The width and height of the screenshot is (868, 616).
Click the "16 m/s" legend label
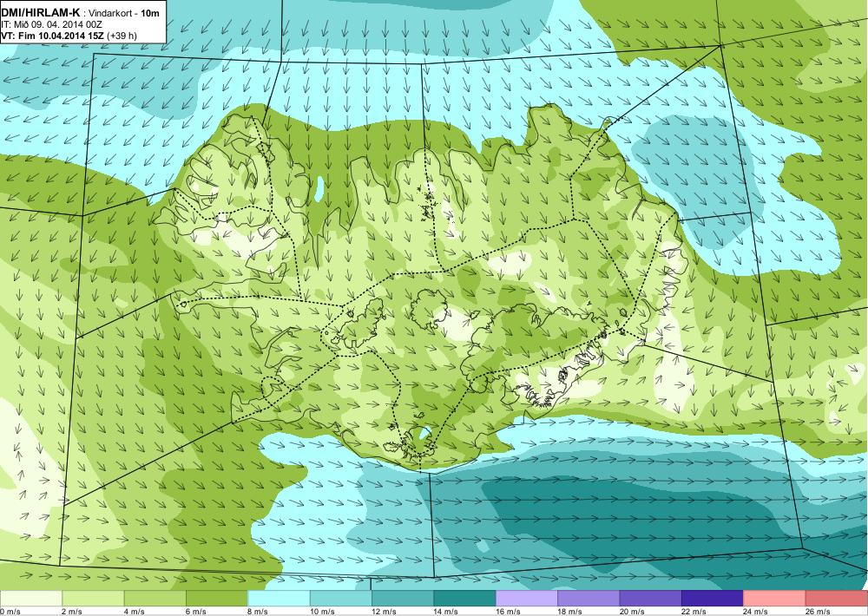pos(508,612)
